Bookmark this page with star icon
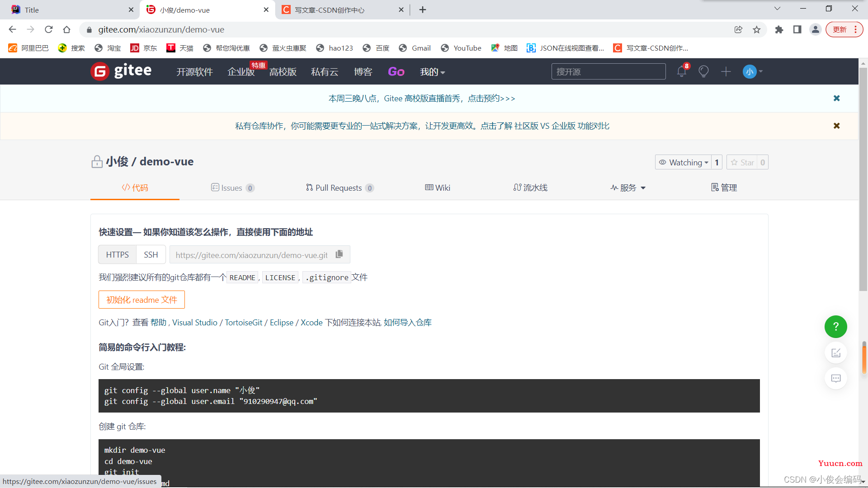The height and width of the screenshot is (488, 868). (x=757, y=29)
